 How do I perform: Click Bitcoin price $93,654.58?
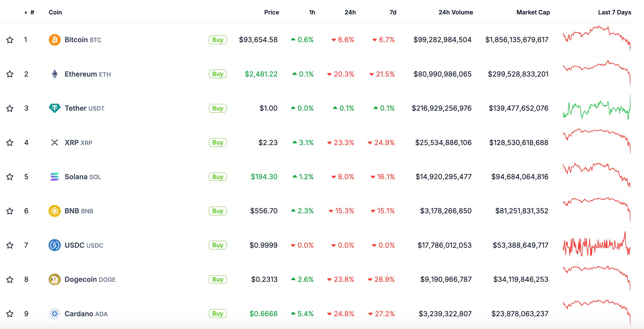(x=258, y=40)
